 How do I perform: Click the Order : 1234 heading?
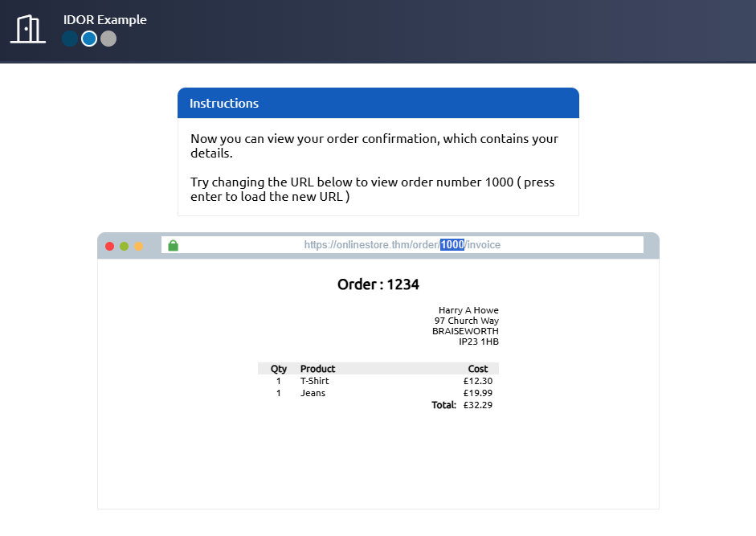(378, 284)
